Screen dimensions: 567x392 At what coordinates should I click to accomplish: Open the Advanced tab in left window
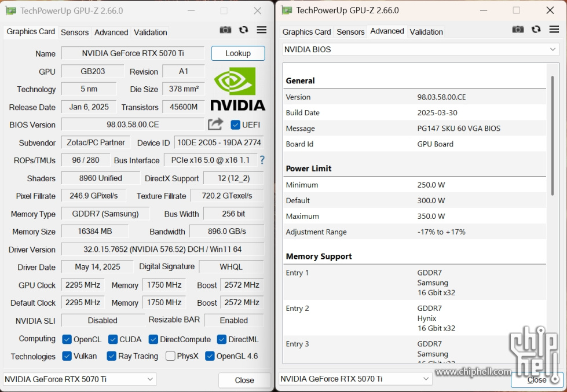click(x=111, y=32)
